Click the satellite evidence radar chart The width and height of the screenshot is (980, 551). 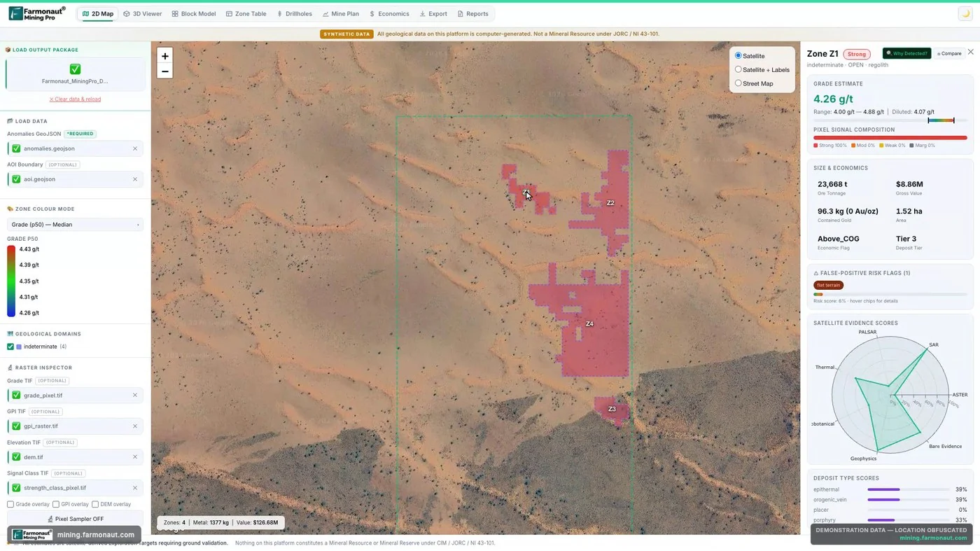tap(890, 395)
